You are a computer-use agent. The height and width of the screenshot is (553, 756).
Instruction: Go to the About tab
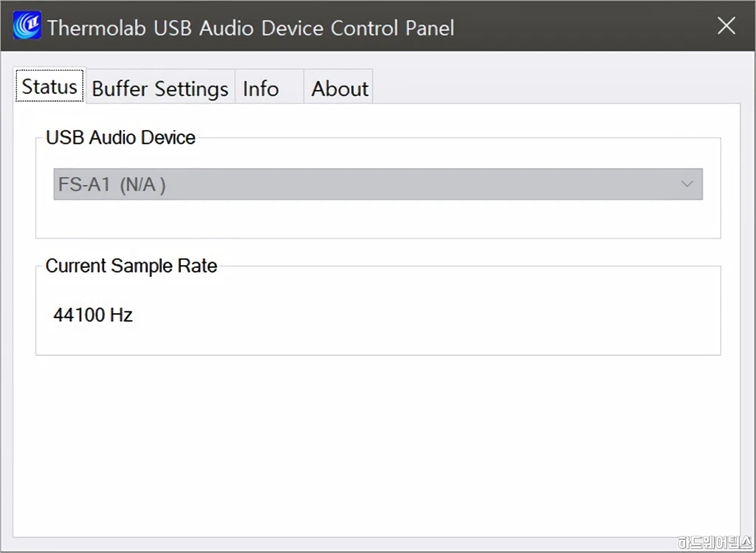coord(338,89)
